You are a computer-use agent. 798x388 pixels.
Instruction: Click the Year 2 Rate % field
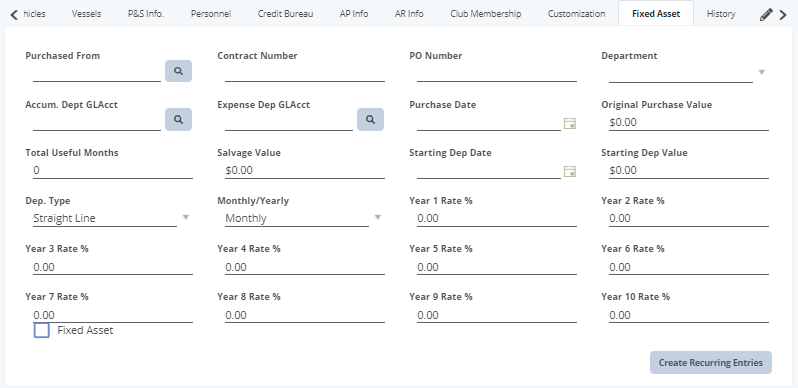pos(689,218)
